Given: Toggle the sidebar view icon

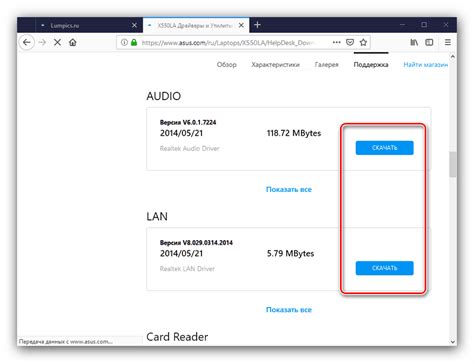Looking at the screenshot, I should [x=429, y=42].
